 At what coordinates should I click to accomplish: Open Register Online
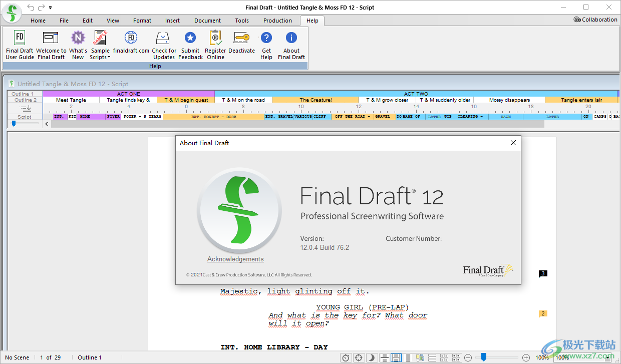tap(215, 45)
